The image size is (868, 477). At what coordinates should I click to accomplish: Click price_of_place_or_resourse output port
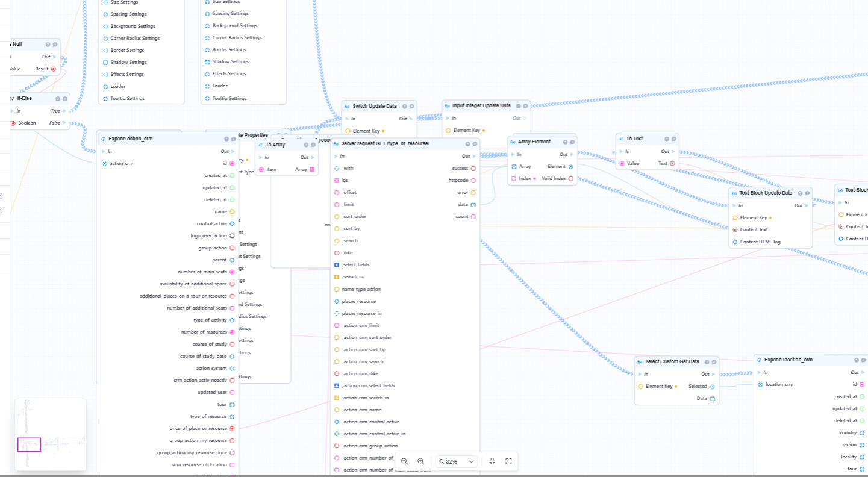[232, 429]
